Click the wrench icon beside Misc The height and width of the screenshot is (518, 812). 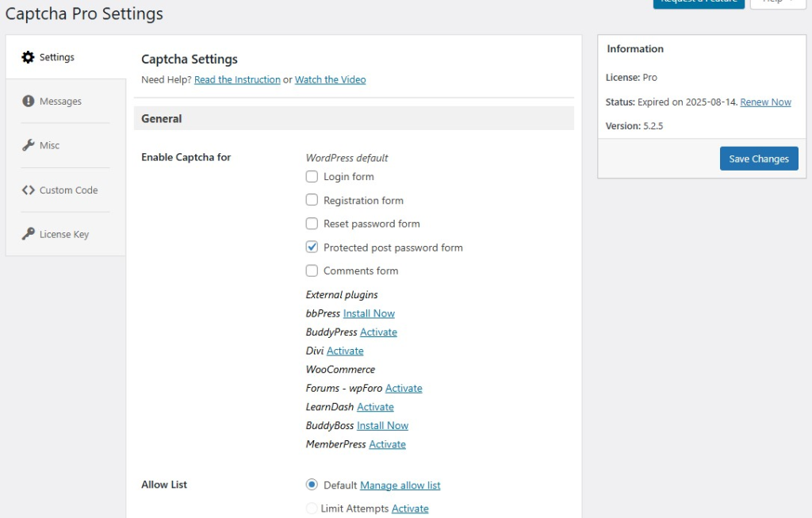point(28,145)
